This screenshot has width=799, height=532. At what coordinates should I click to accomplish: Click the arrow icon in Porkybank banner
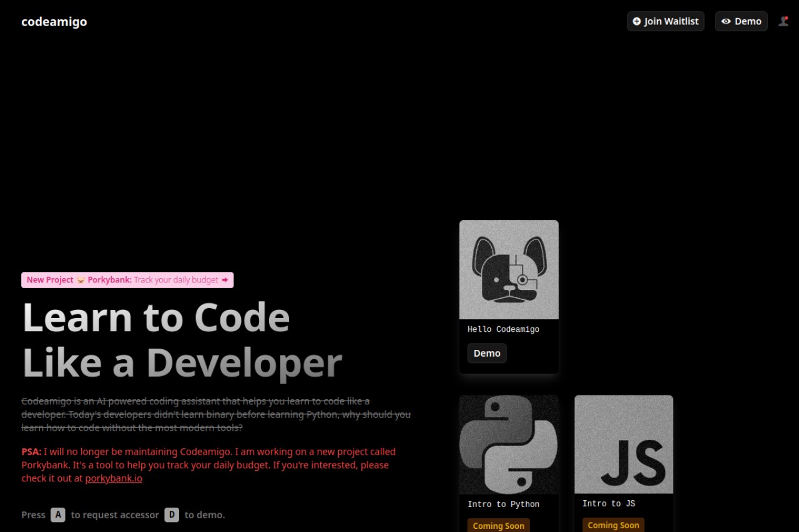[x=225, y=280]
